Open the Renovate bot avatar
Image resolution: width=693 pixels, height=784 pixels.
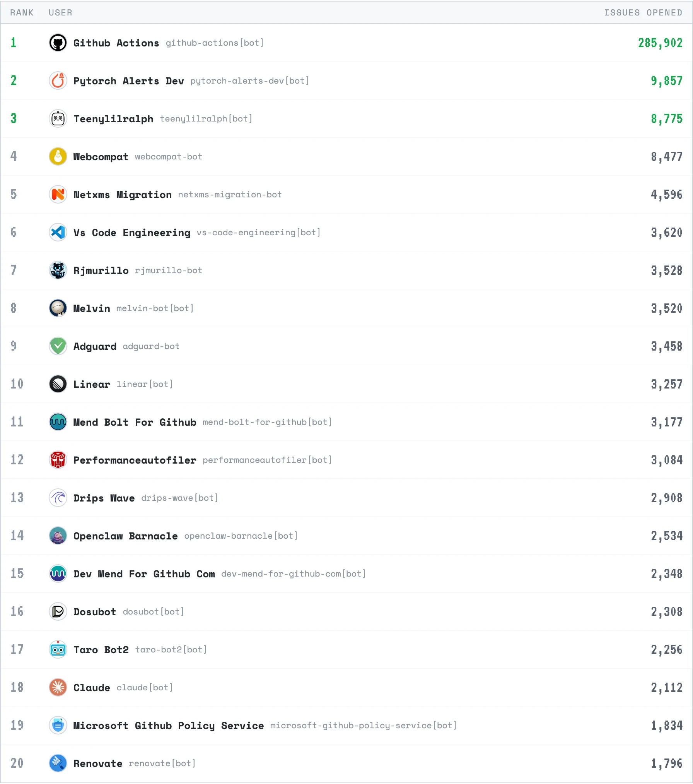(x=58, y=763)
